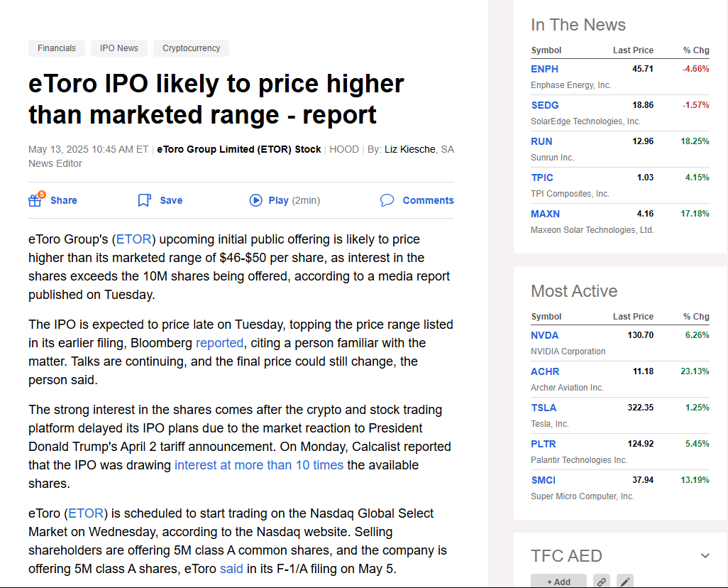Click author Liz Kiesche's profile link
Viewport: 728px width, 588px height.
click(x=409, y=148)
